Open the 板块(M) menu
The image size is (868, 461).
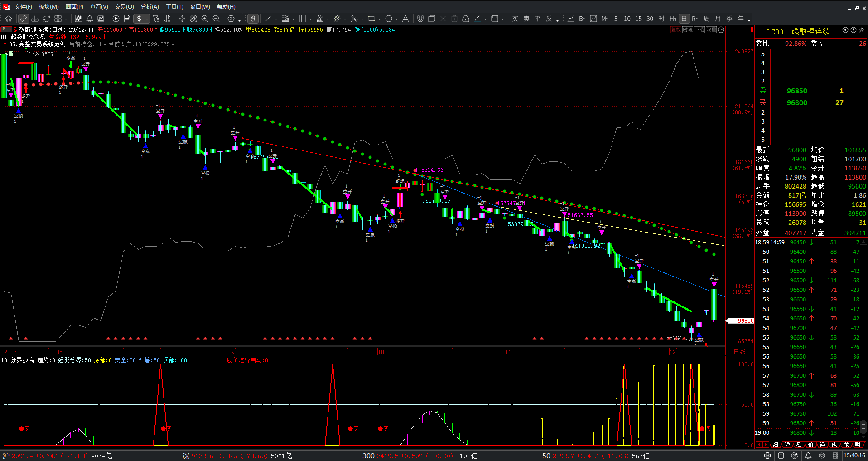[x=49, y=6]
